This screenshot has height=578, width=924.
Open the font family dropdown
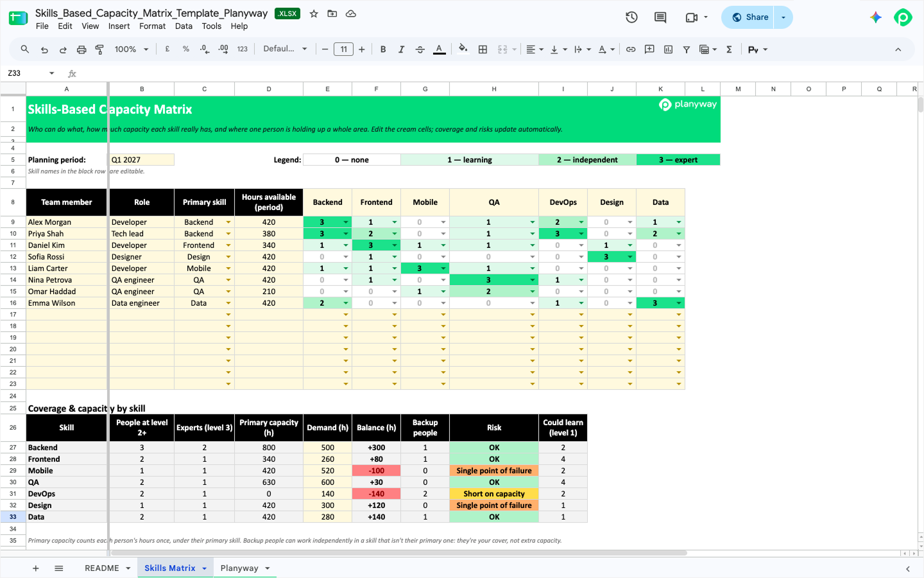click(x=285, y=49)
